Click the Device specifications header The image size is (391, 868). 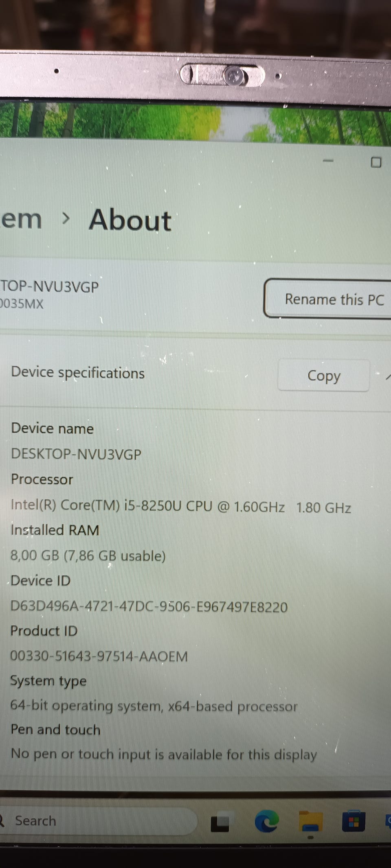(78, 373)
